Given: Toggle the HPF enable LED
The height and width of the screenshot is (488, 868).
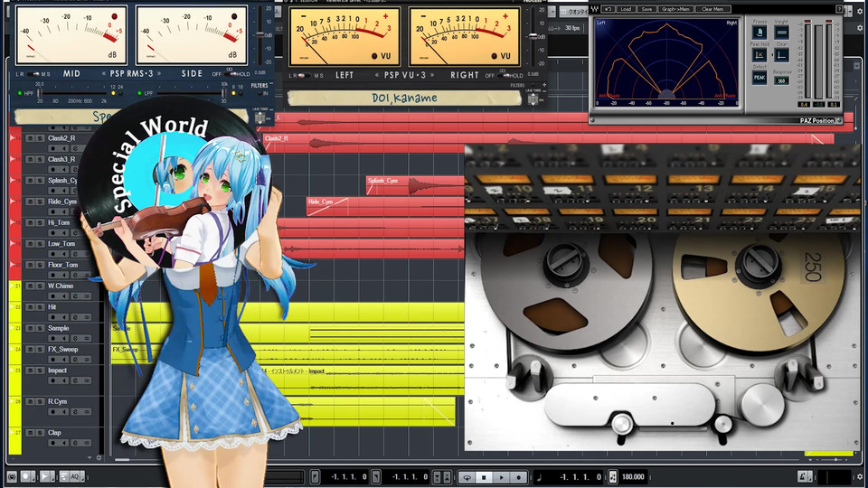Looking at the screenshot, I should [20, 93].
